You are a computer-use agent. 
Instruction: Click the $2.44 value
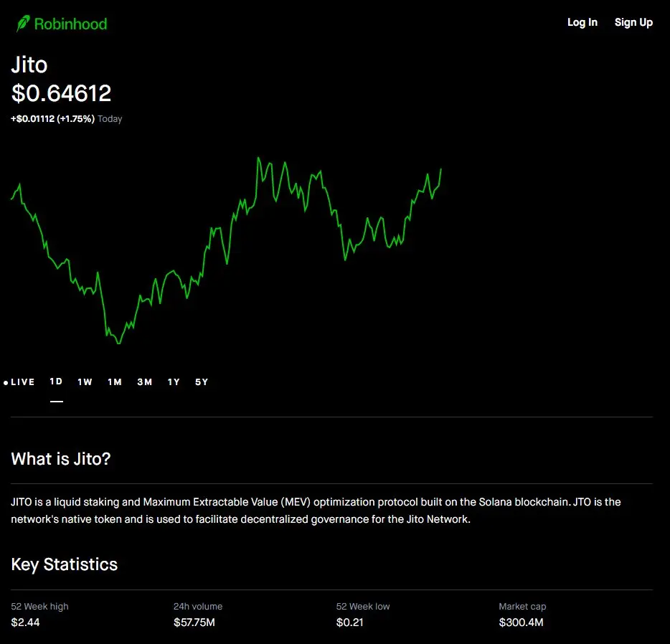(25, 622)
